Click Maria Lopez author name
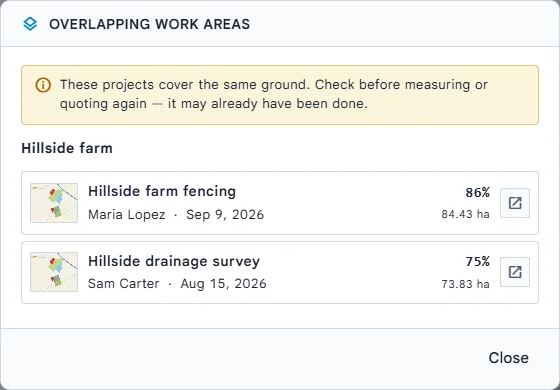Screen dimensions: 560x390 [127, 215]
